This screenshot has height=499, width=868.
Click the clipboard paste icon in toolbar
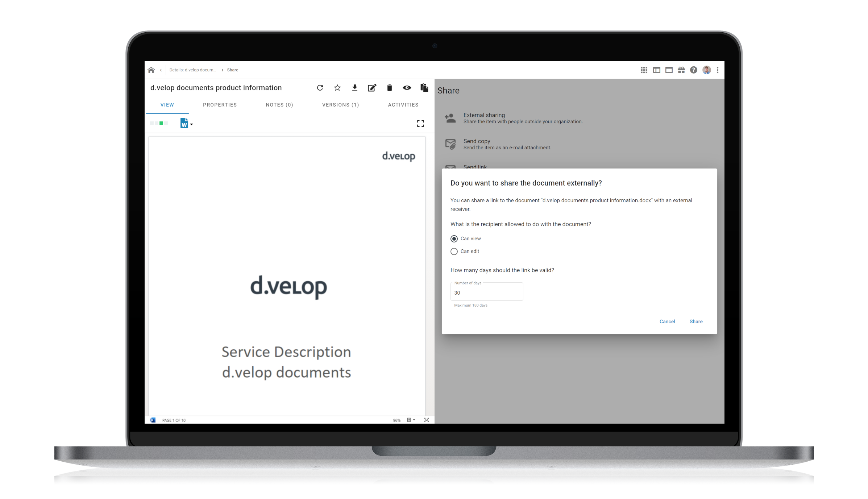pos(424,88)
